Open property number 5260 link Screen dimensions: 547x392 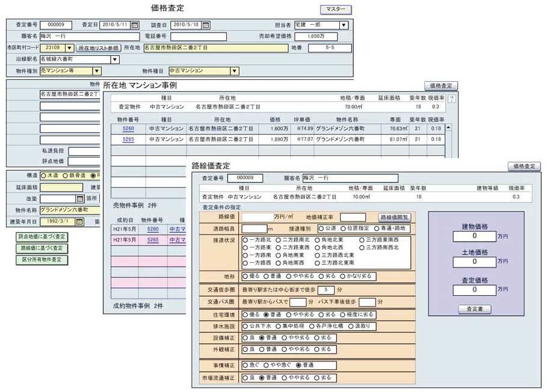click(x=128, y=128)
